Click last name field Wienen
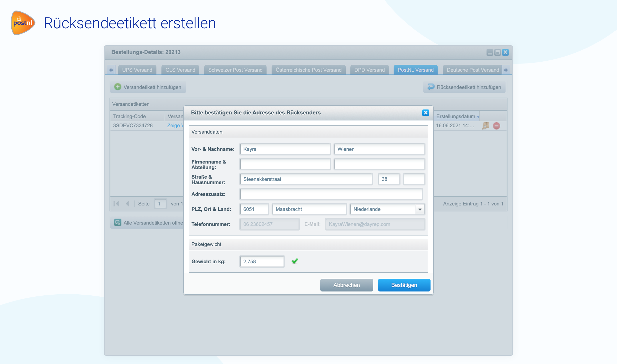The width and height of the screenshot is (617, 364). [x=379, y=149]
